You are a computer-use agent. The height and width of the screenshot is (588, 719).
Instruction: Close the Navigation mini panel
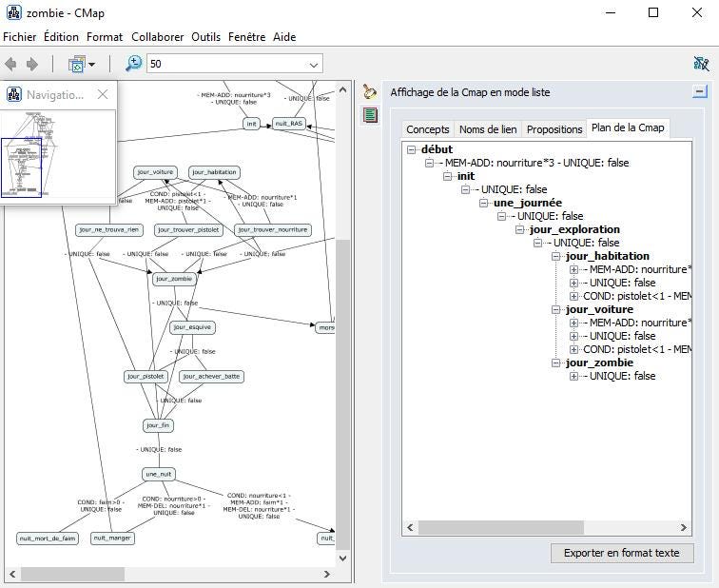103,94
